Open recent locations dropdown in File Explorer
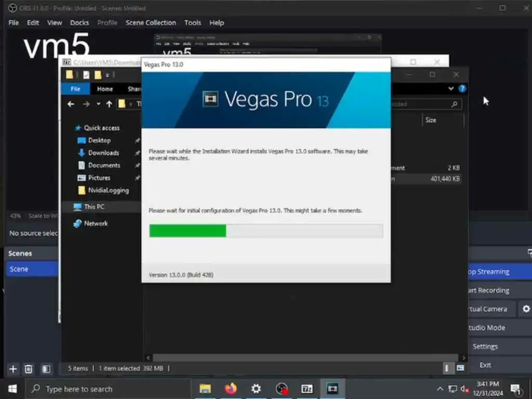Viewport: 532px width, 399px height. 98,104
